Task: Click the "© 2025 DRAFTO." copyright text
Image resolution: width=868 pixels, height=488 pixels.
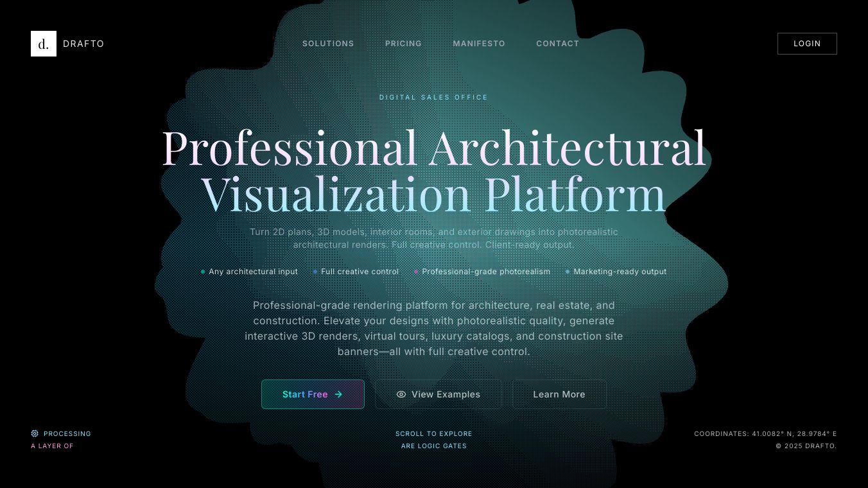Action: tap(806, 446)
